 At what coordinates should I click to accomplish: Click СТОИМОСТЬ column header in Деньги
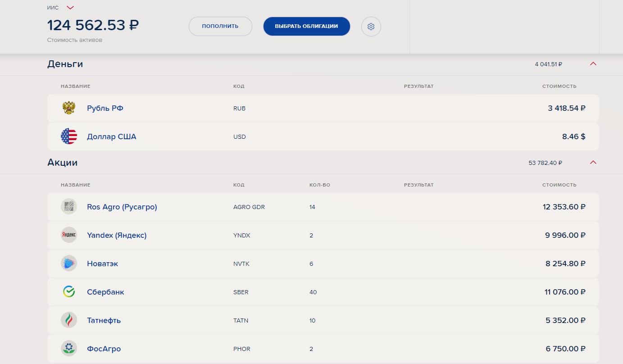pyautogui.click(x=559, y=86)
